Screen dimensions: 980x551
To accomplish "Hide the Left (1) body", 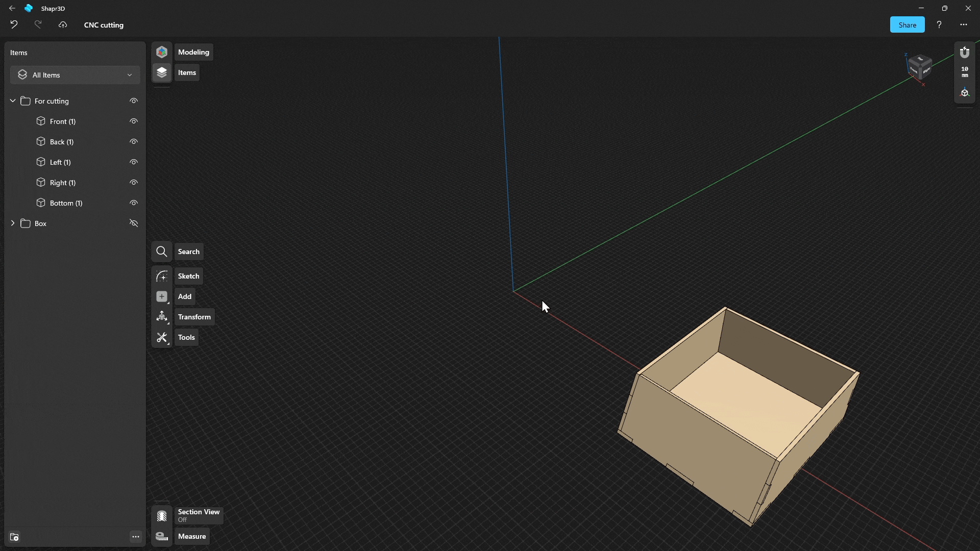I will [x=134, y=162].
